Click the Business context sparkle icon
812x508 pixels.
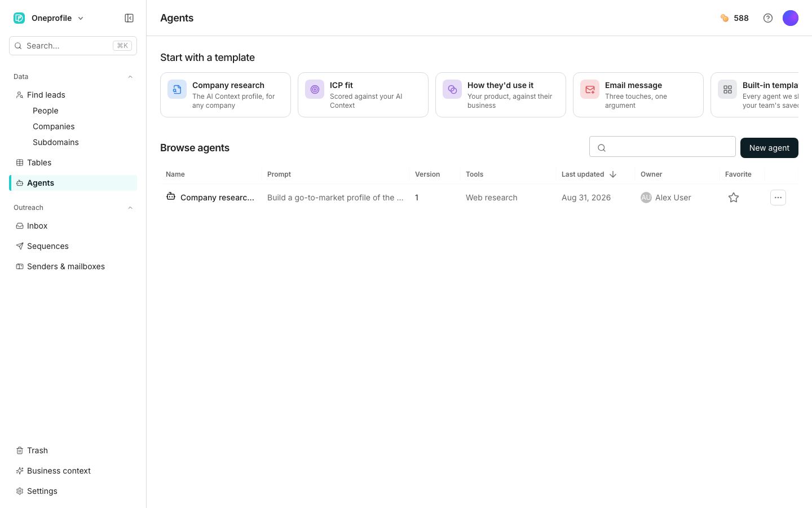(x=20, y=471)
